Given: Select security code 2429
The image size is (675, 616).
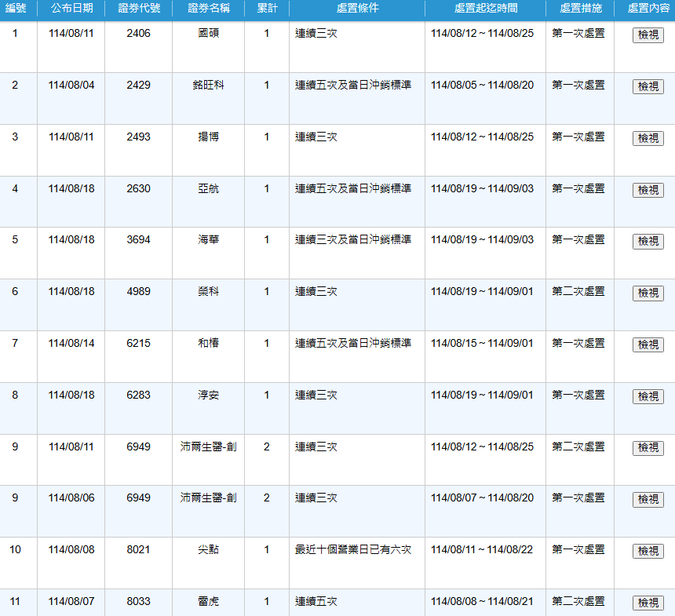Looking at the screenshot, I should tap(139, 85).
